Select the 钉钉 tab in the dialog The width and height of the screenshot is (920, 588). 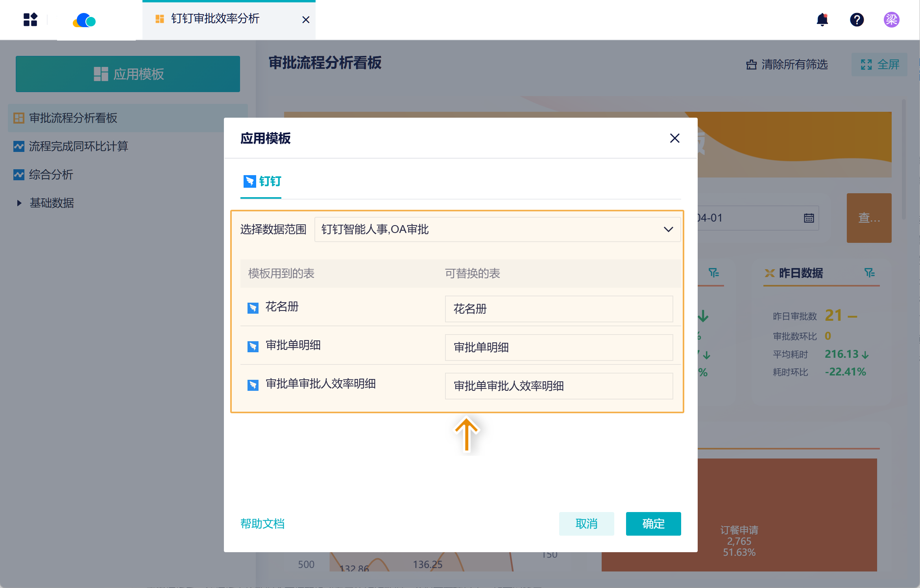pyautogui.click(x=261, y=181)
